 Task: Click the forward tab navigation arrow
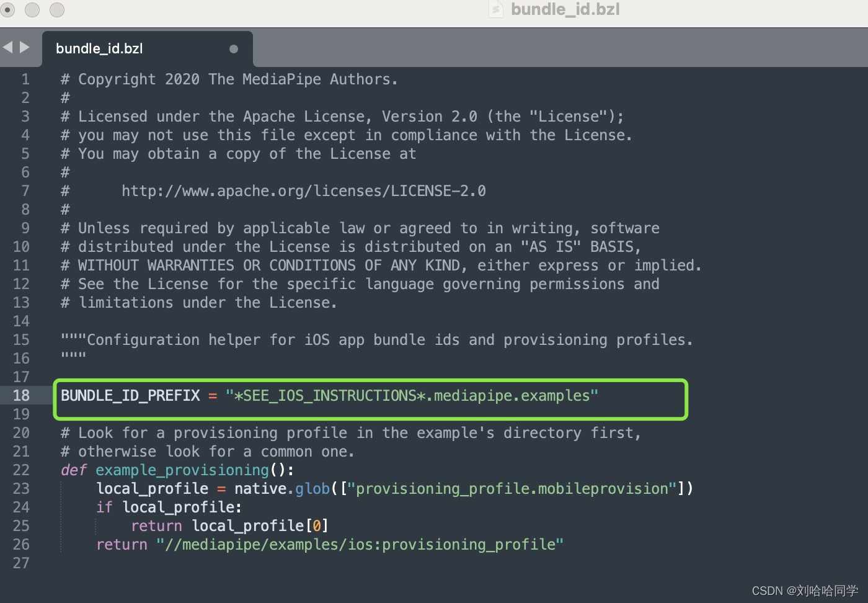click(25, 47)
